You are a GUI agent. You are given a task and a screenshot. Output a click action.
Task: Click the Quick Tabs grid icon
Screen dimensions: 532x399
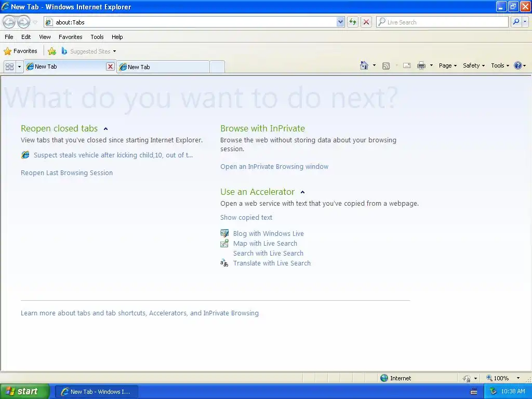point(9,66)
